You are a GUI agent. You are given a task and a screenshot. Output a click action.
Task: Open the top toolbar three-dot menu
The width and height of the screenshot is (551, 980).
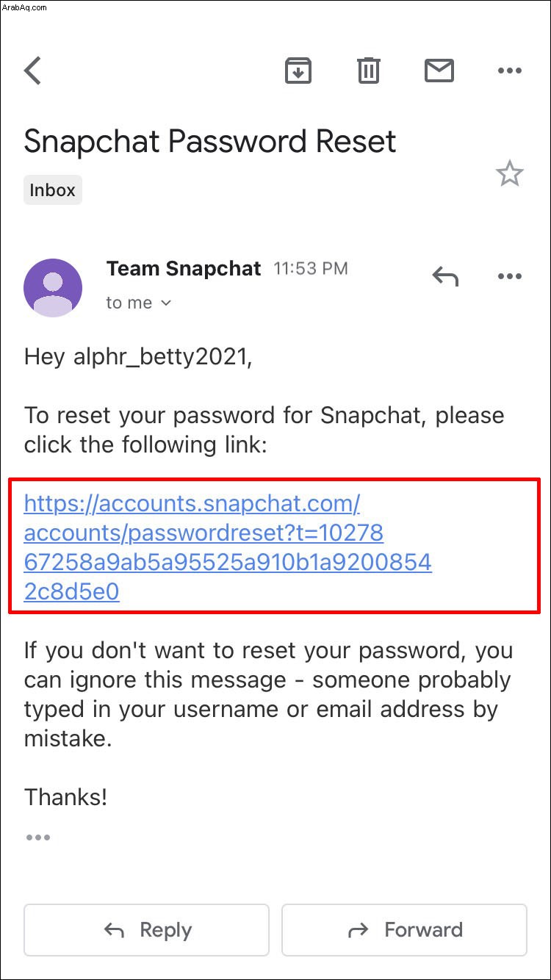[509, 71]
